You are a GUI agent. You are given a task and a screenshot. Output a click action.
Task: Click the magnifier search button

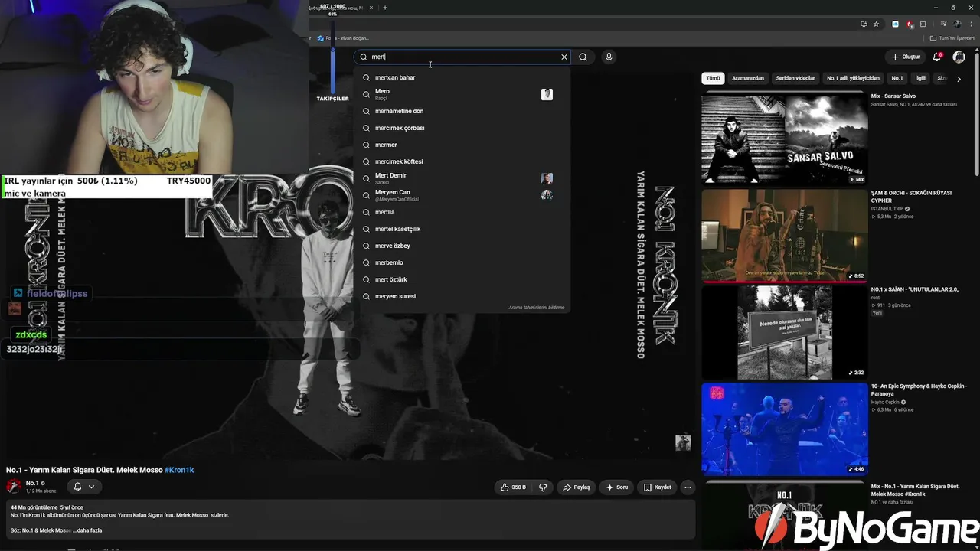583,57
